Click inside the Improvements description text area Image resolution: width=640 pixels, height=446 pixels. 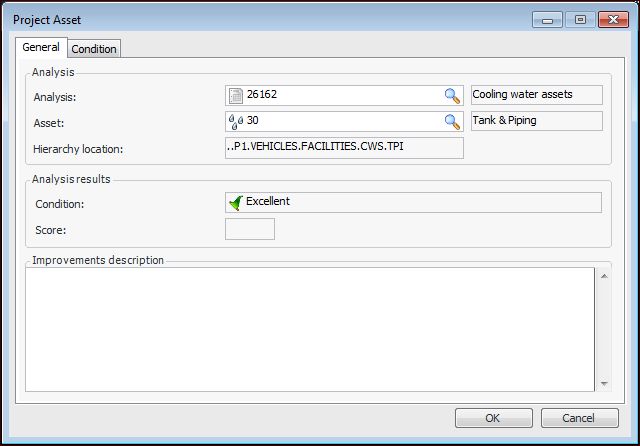point(310,328)
